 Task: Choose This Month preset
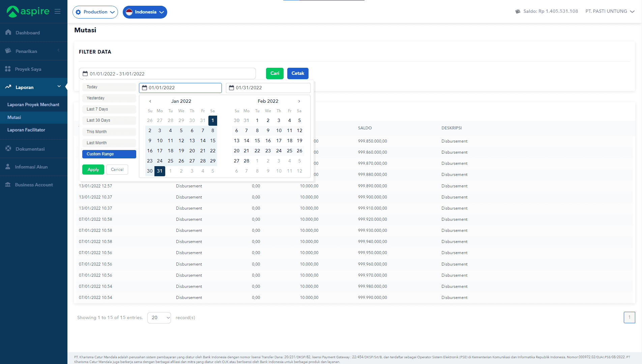pos(109,132)
